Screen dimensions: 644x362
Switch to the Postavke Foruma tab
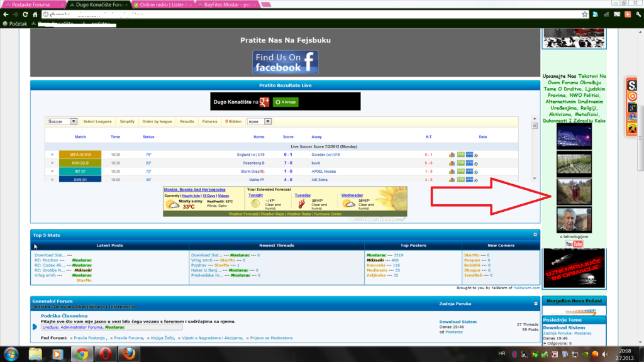tap(33, 4)
